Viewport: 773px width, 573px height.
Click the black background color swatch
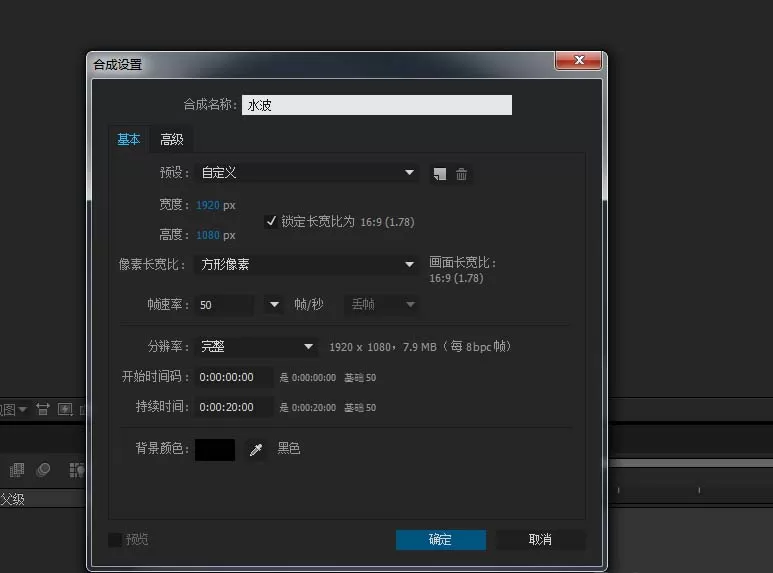215,449
